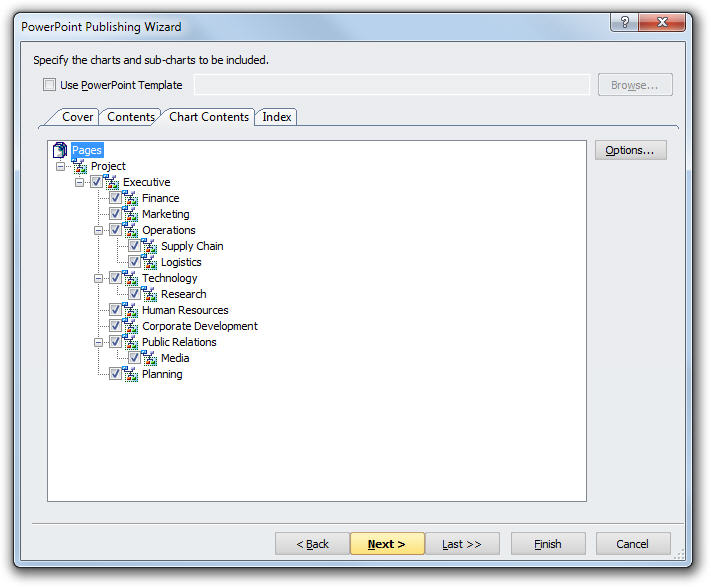
Task: Enable Use PowerPoint Template checkbox
Action: [50, 86]
